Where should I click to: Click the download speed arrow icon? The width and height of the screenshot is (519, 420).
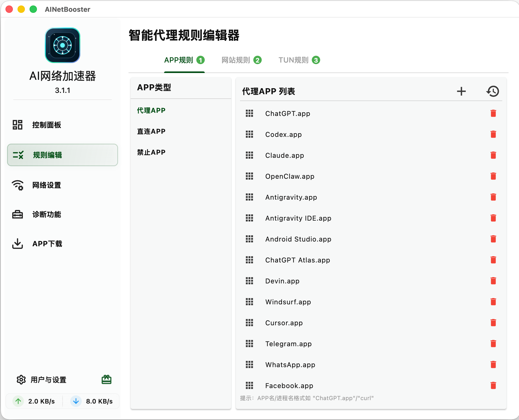coord(76,401)
